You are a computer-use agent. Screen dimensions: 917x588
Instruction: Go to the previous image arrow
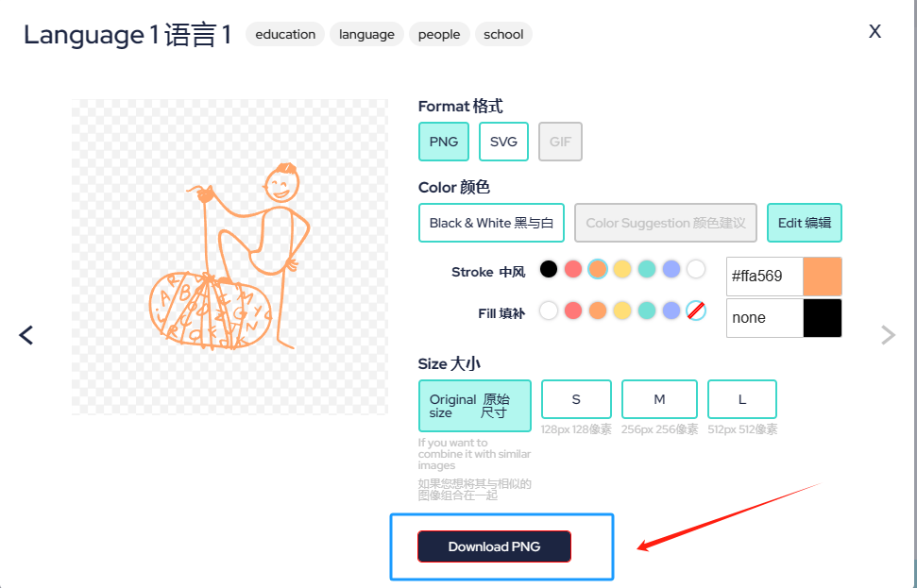(x=26, y=335)
